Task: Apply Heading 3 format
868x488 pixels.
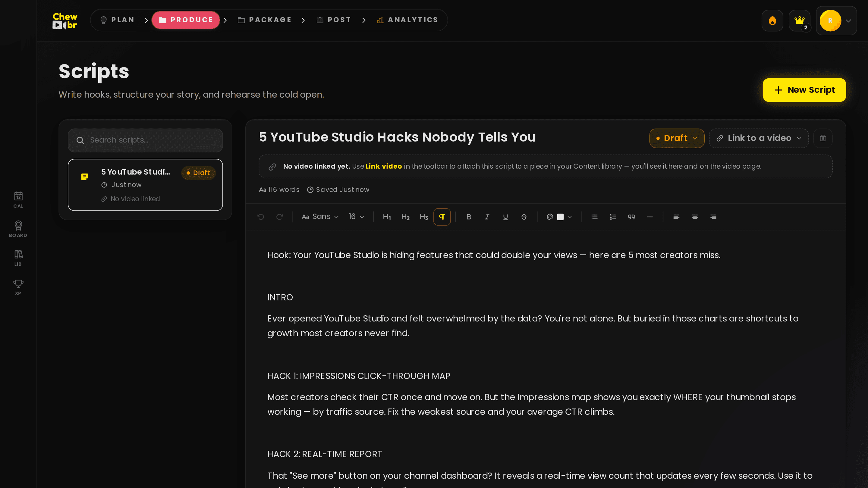Action: (x=423, y=217)
